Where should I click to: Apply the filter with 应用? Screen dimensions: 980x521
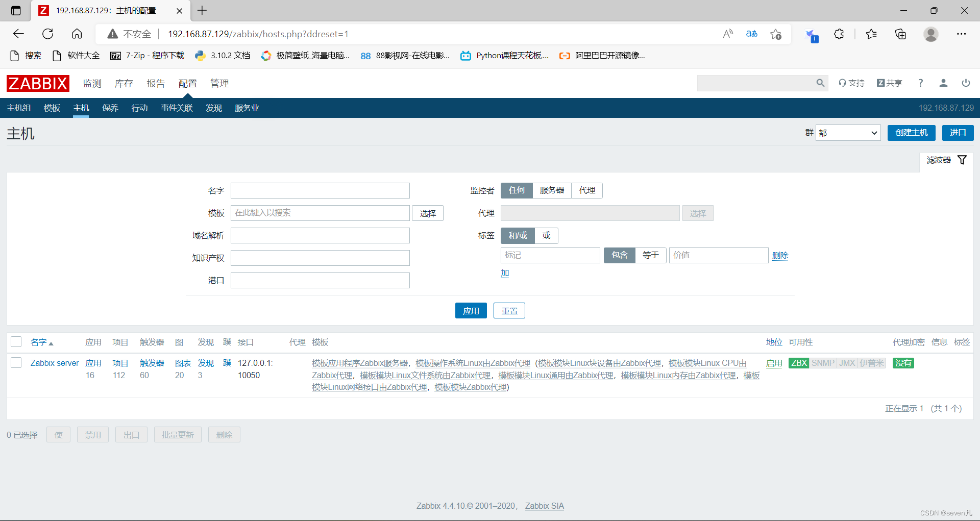[471, 311]
